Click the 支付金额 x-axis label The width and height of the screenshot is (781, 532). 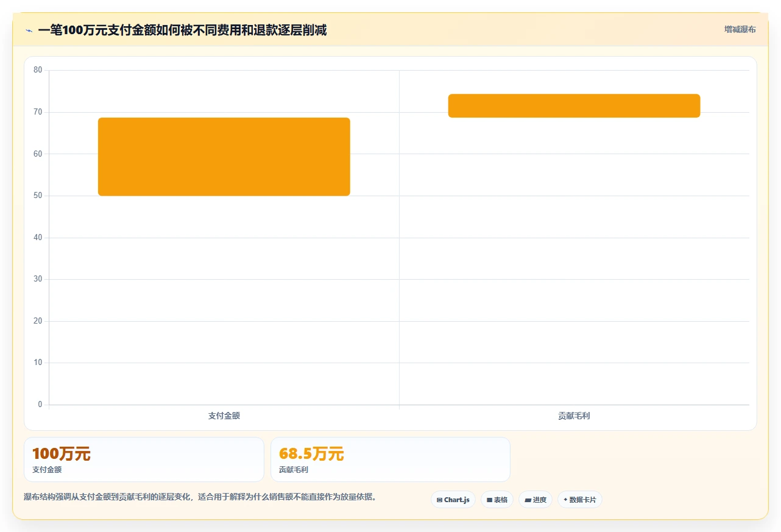point(224,416)
